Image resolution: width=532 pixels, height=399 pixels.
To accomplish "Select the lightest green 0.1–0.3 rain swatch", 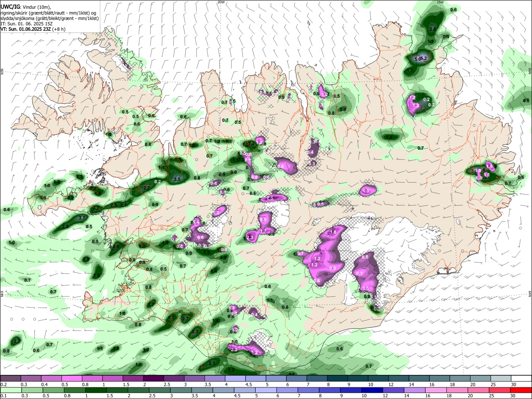I will (10, 390).
